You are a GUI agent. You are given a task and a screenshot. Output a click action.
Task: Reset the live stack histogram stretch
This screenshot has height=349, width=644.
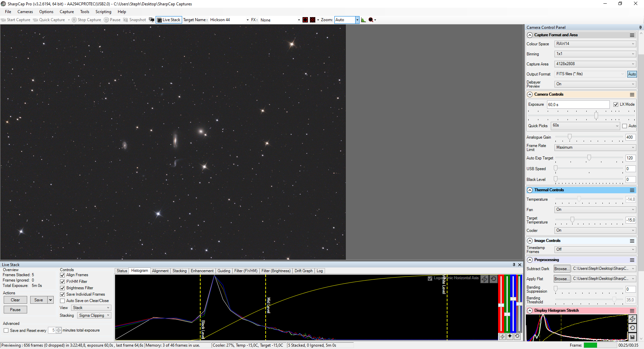493,279
